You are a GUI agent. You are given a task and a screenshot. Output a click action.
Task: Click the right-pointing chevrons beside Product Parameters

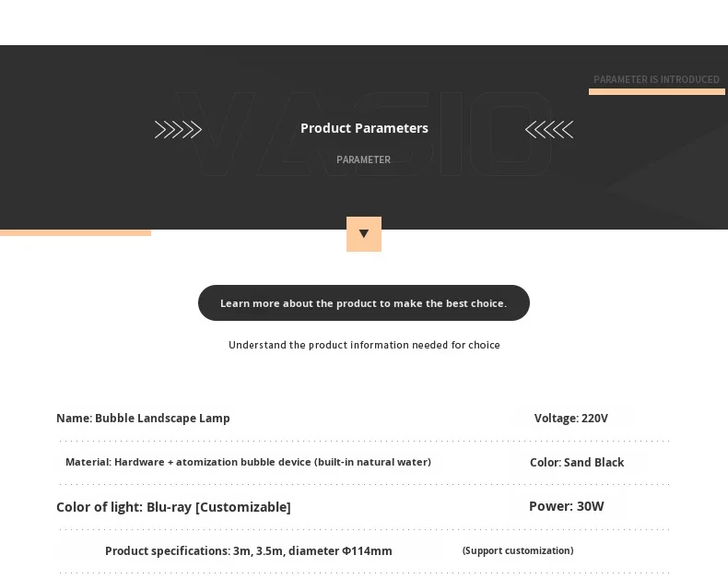point(178,129)
